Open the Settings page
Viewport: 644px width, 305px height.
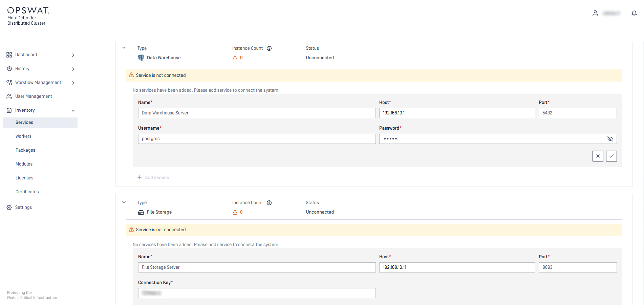click(x=40, y=208)
